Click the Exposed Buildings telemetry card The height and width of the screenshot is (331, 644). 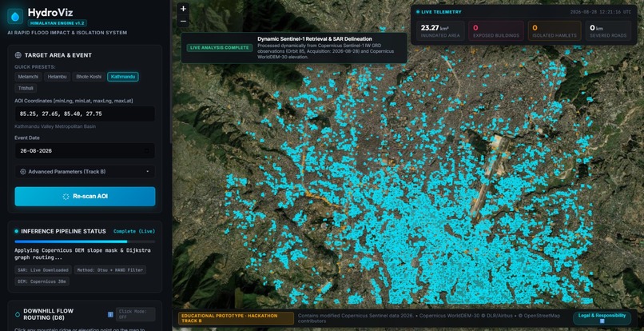coord(495,31)
